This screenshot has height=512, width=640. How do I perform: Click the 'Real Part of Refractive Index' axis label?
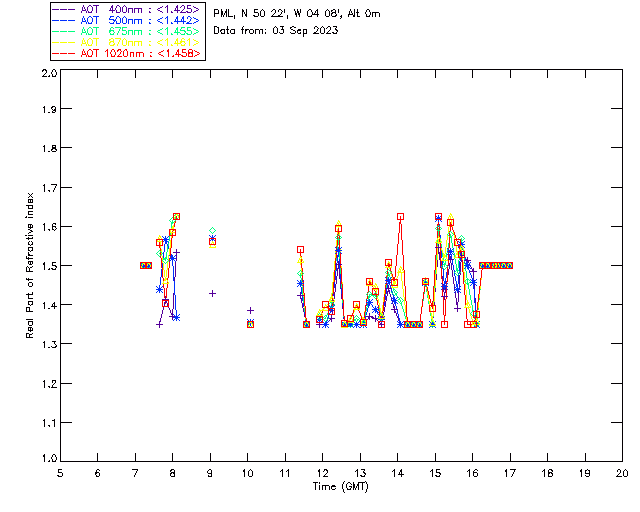pos(32,264)
